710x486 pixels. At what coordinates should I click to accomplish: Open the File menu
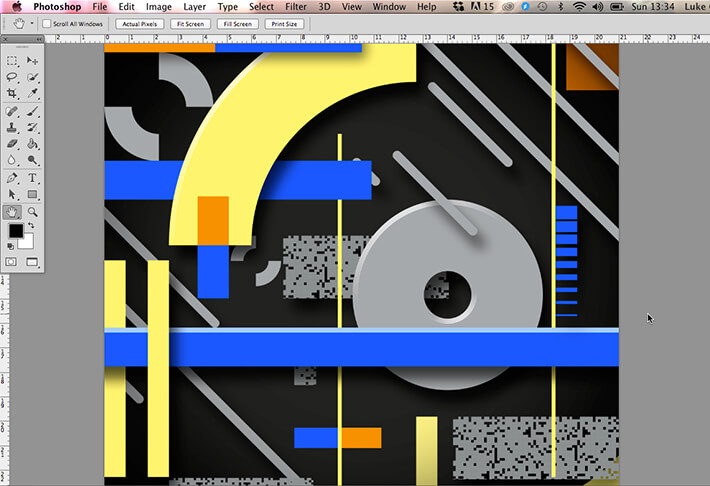[100, 7]
